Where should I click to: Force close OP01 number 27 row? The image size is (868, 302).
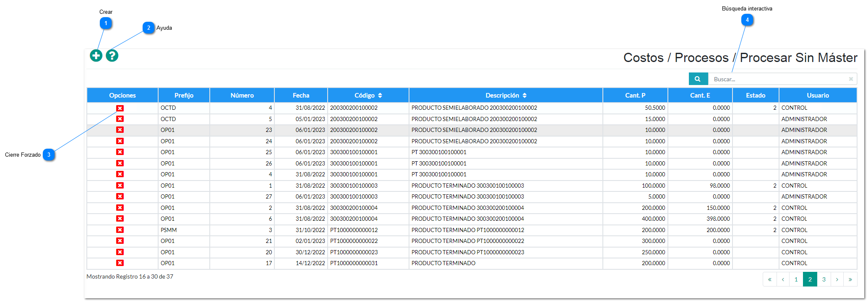tap(120, 196)
